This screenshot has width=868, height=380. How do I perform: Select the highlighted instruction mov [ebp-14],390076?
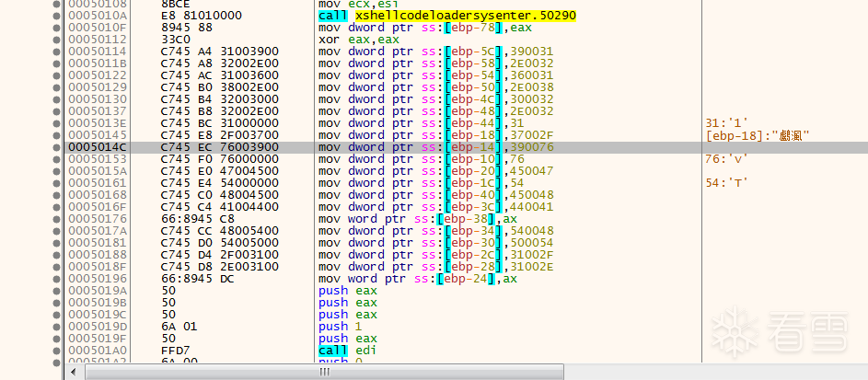pyautogui.click(x=436, y=147)
